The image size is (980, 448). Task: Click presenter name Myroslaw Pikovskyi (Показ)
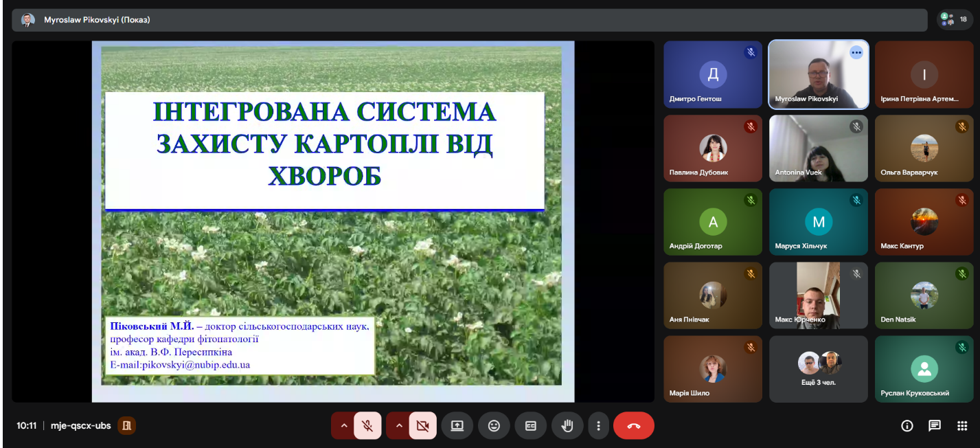point(97,20)
